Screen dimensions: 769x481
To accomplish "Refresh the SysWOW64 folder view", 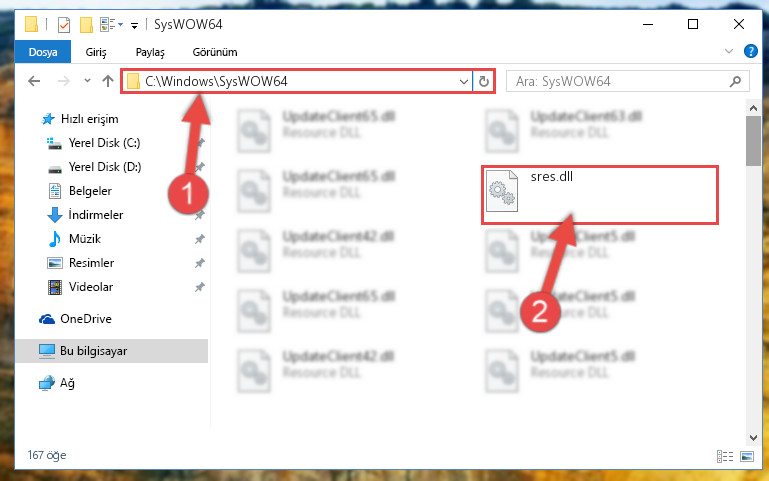I will [484, 81].
